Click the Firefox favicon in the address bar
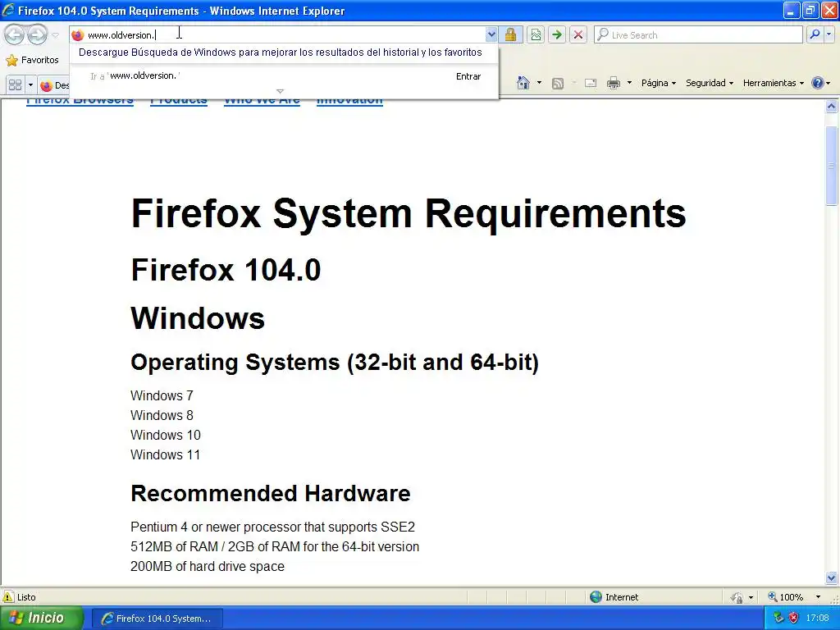 coord(78,34)
